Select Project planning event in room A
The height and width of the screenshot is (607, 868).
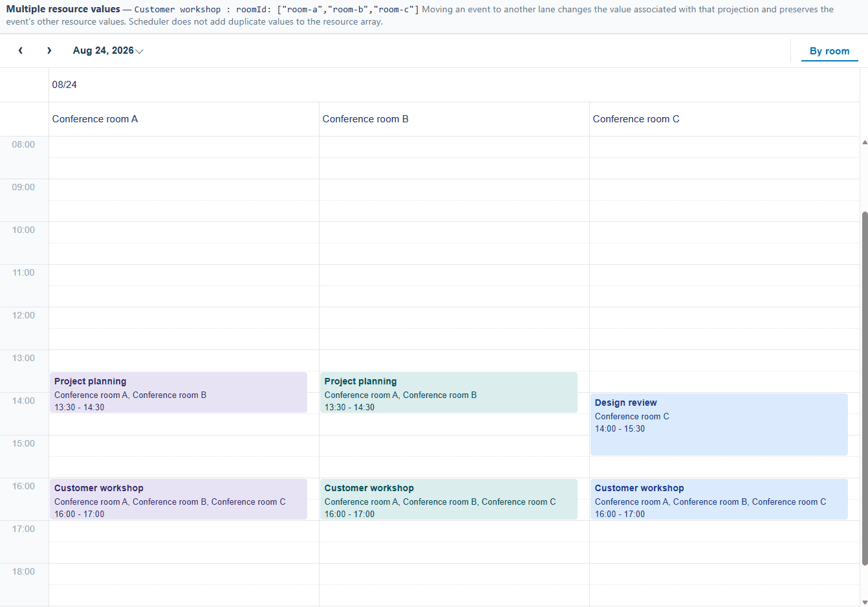coord(179,393)
